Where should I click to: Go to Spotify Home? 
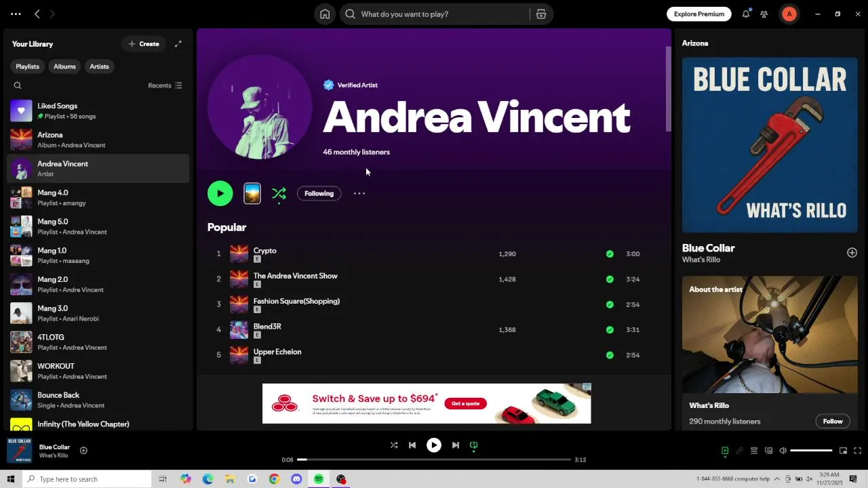[x=325, y=14]
